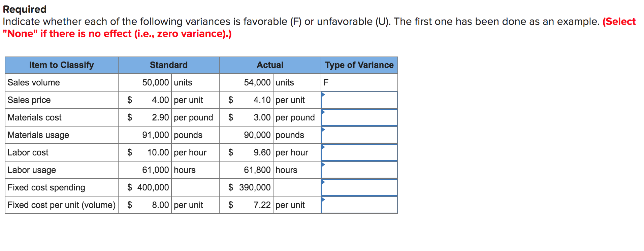Click the 54,000 units actual value
Image resolution: width=644 pixels, height=251 pixels.
(258, 82)
